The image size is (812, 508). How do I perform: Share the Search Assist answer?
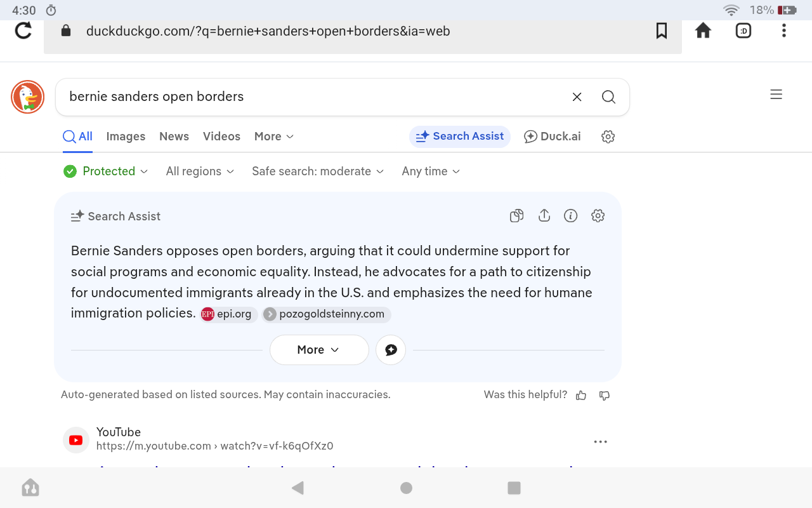tap(544, 216)
